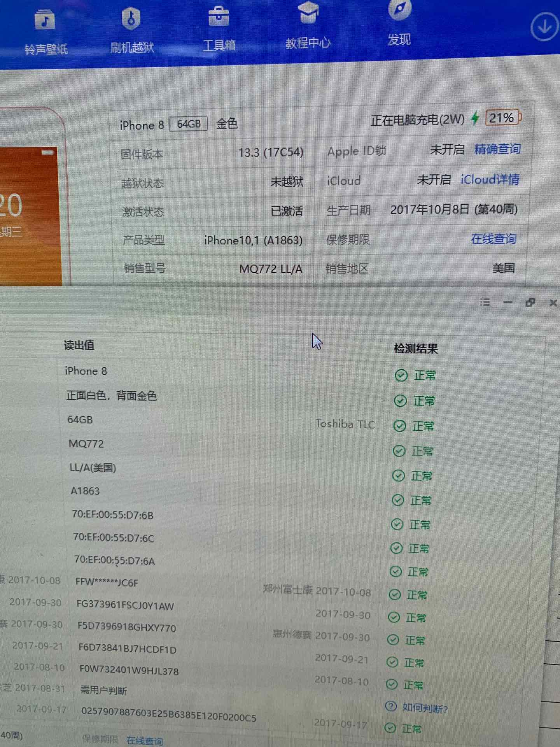This screenshot has height=747, width=560.
Task: Click the 正常 check icon in 70:EF:00:55:D7:6B row
Action: [x=397, y=524]
